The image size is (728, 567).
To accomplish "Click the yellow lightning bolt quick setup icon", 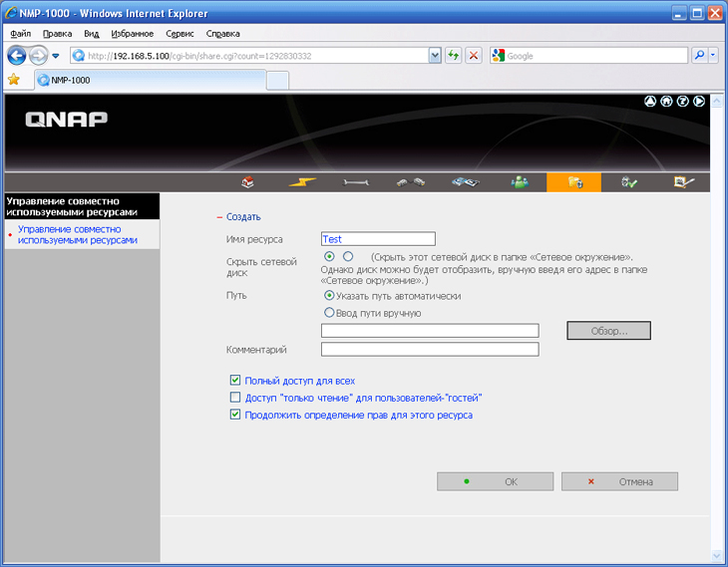I will coord(302,182).
